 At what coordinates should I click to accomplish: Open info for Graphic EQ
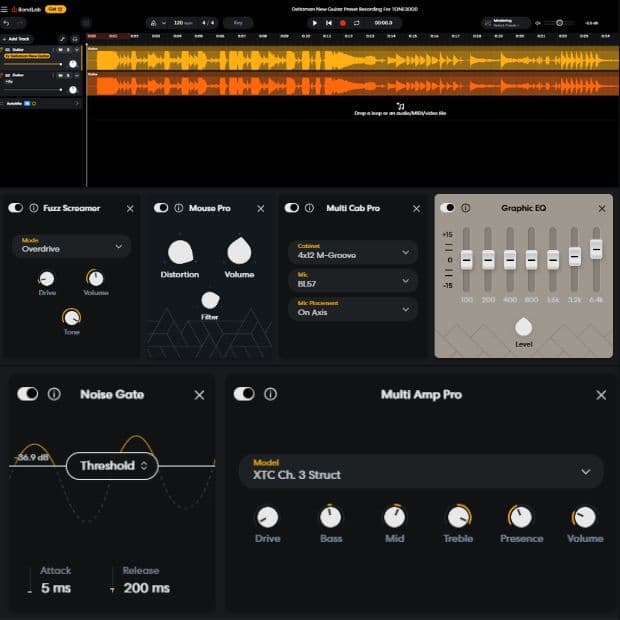tap(466, 208)
